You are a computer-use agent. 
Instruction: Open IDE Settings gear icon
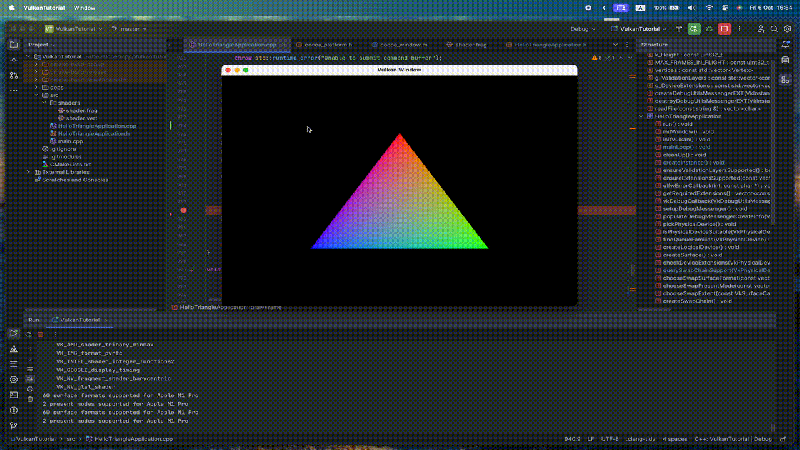[x=787, y=29]
